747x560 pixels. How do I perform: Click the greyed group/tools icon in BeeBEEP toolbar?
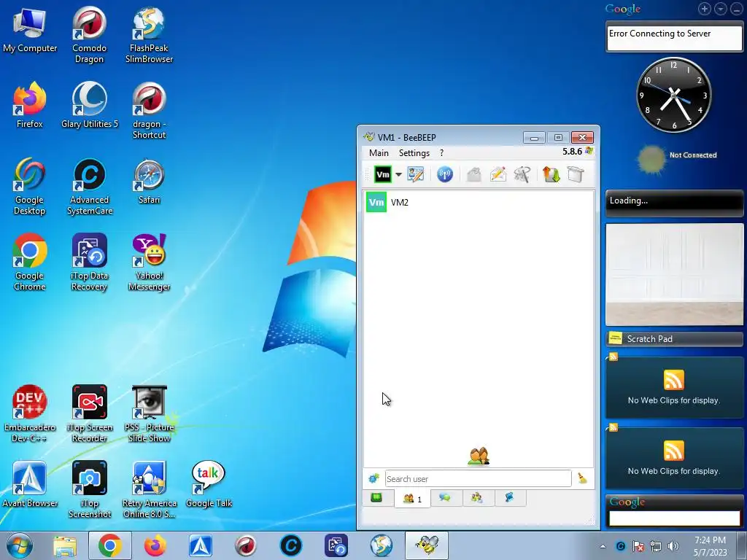tap(522, 174)
